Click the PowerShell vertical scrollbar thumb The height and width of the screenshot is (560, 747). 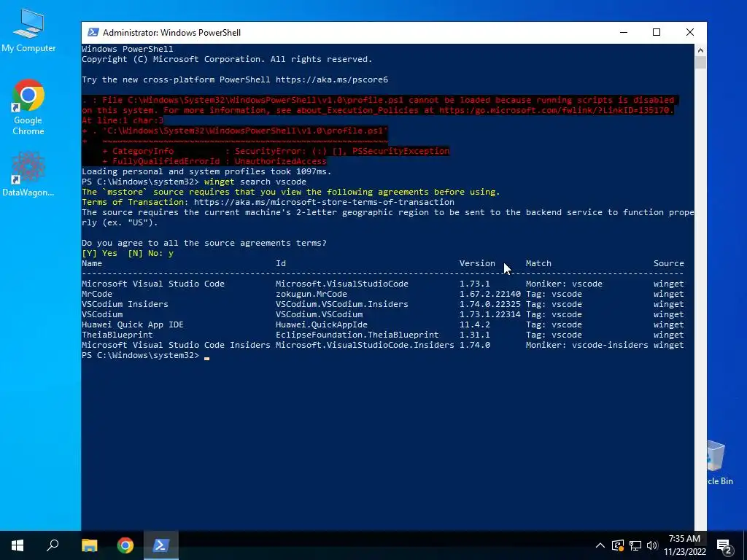point(700,63)
